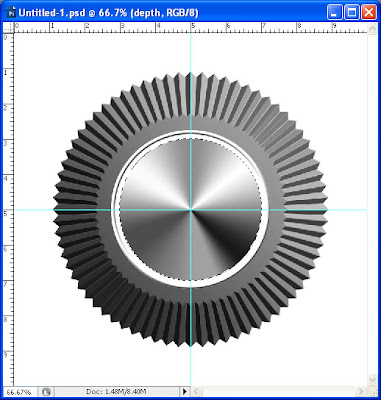381x400 pixels.
Task: Click the status bar icon beside zoom field
Action: (47, 391)
